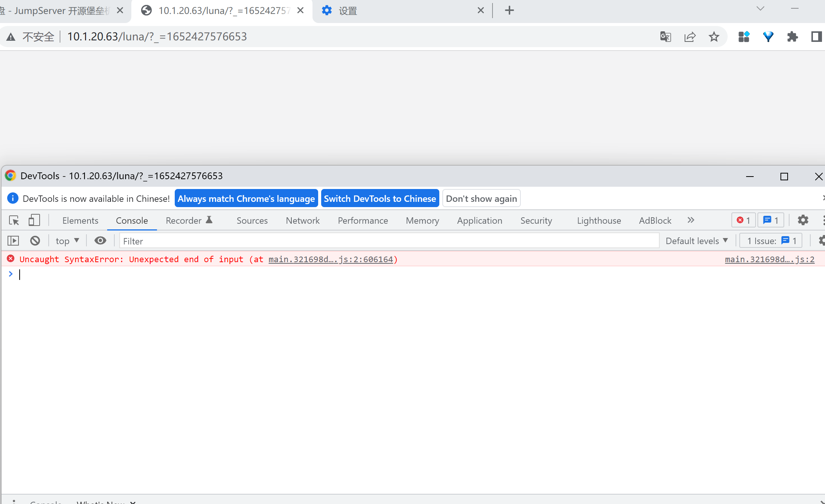The image size is (825, 504).
Task: Click the console error count indicator
Action: click(x=743, y=220)
